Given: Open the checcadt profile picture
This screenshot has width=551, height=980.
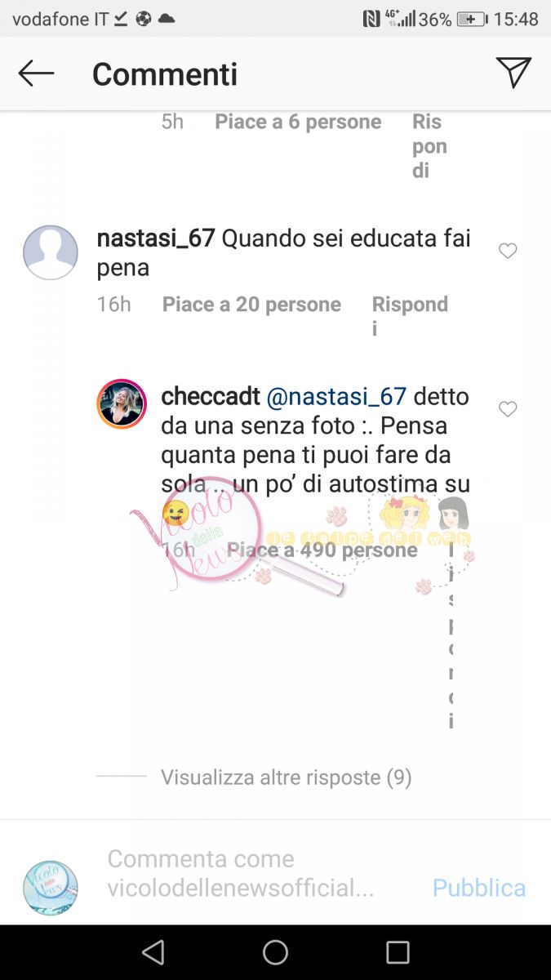Looking at the screenshot, I should (122, 403).
